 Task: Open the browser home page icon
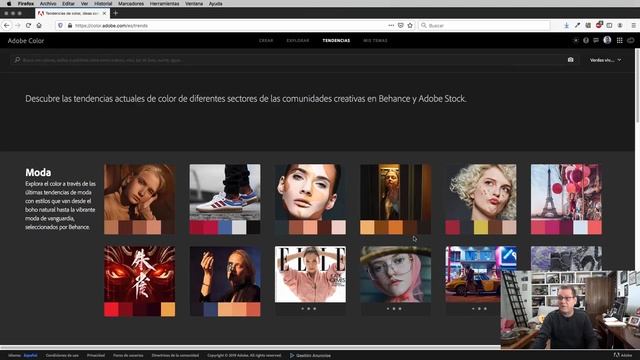tap(39, 25)
